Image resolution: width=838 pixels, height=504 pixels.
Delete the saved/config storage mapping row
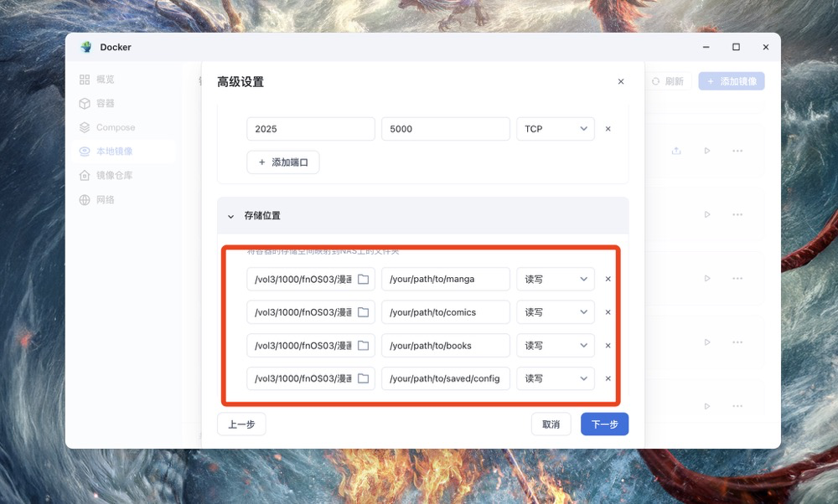click(x=608, y=378)
